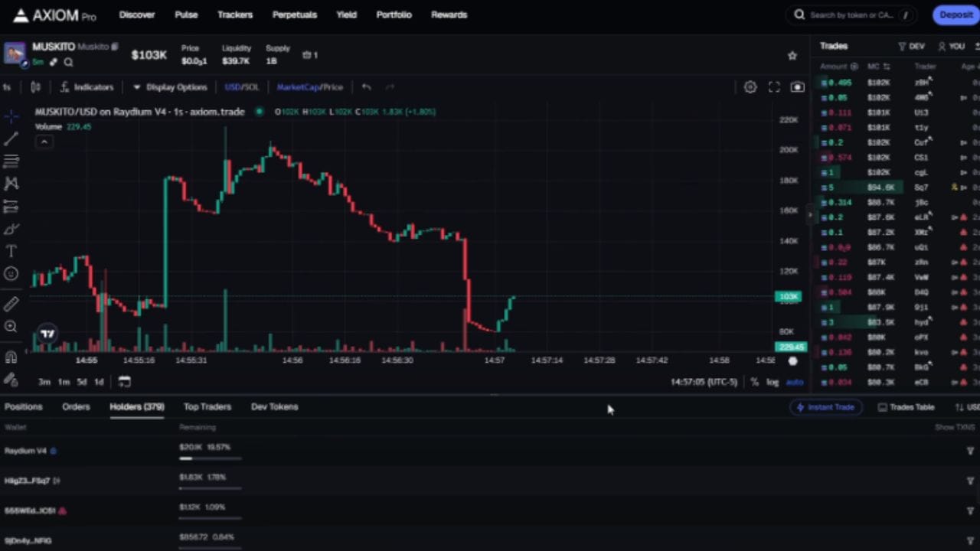Expand the Raydium V4 holder row
Viewport: 980px width, 551px height.
coord(970,451)
